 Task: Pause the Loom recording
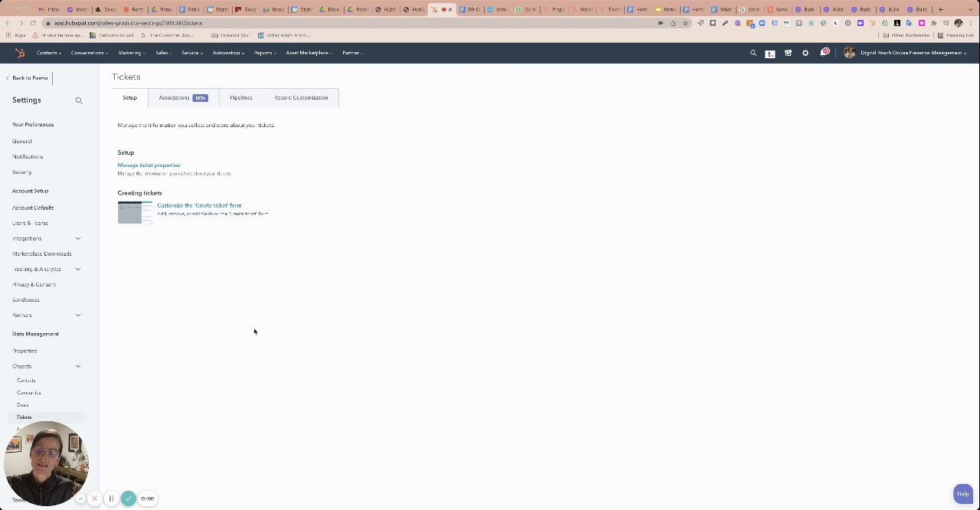coord(111,499)
